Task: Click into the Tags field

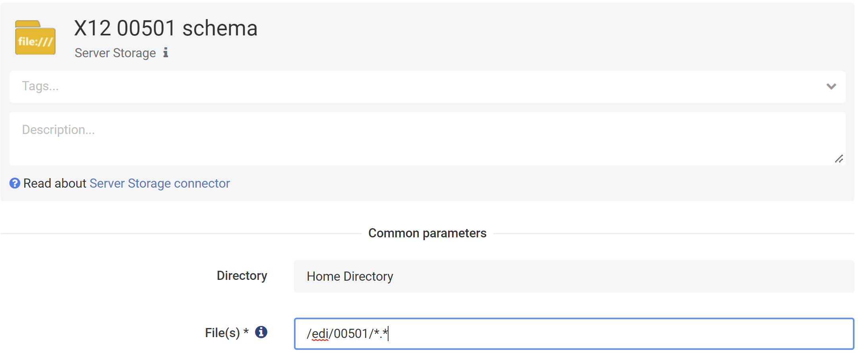Action: pyautogui.click(x=397, y=87)
